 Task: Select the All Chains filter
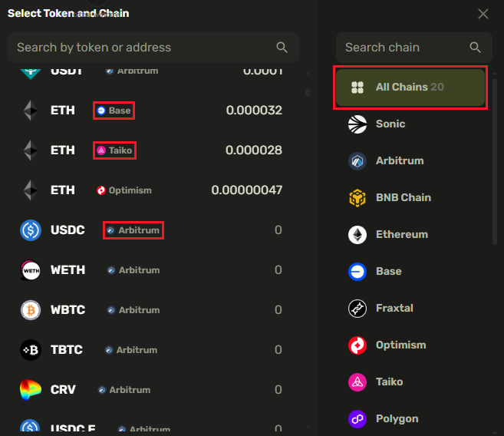pos(410,88)
